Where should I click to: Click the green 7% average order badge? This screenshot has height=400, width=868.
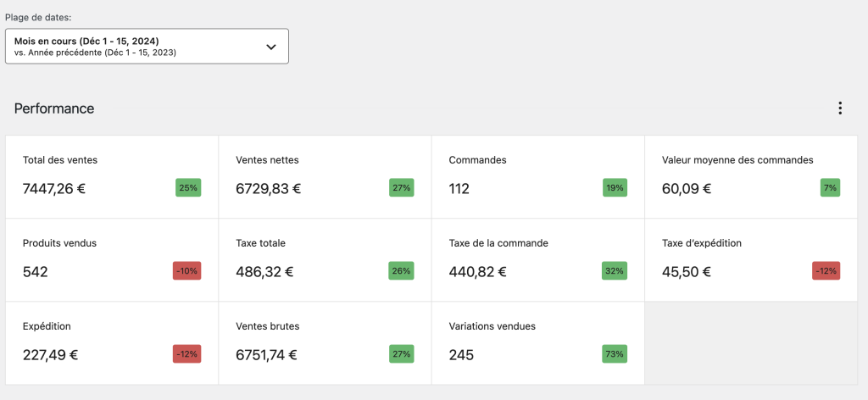830,188
